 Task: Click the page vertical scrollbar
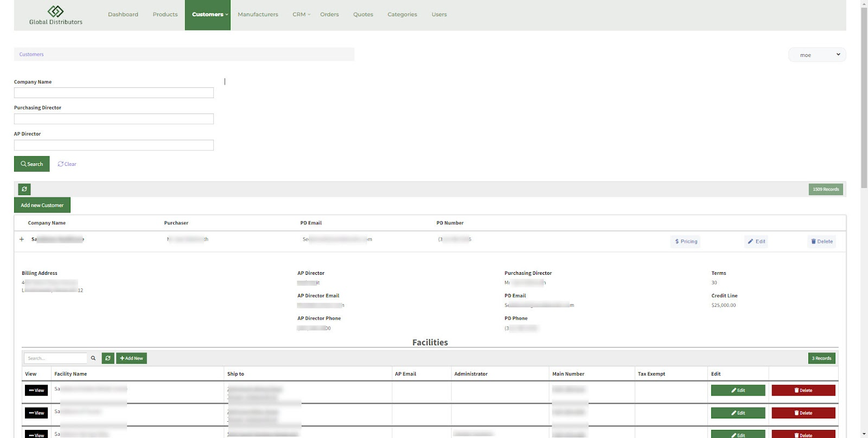pos(864,98)
